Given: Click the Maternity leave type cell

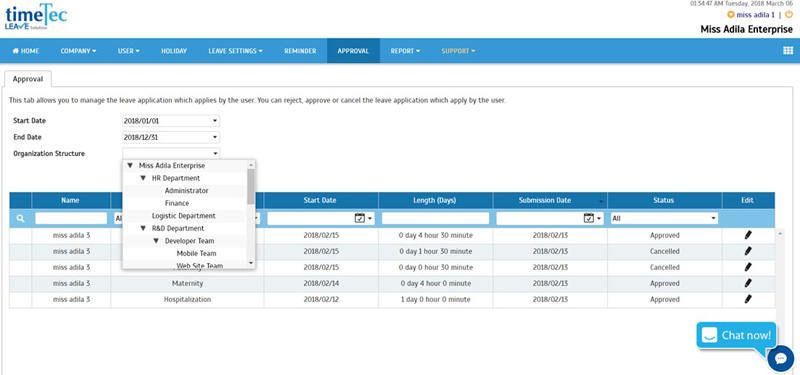Looking at the screenshot, I should pos(187,283).
